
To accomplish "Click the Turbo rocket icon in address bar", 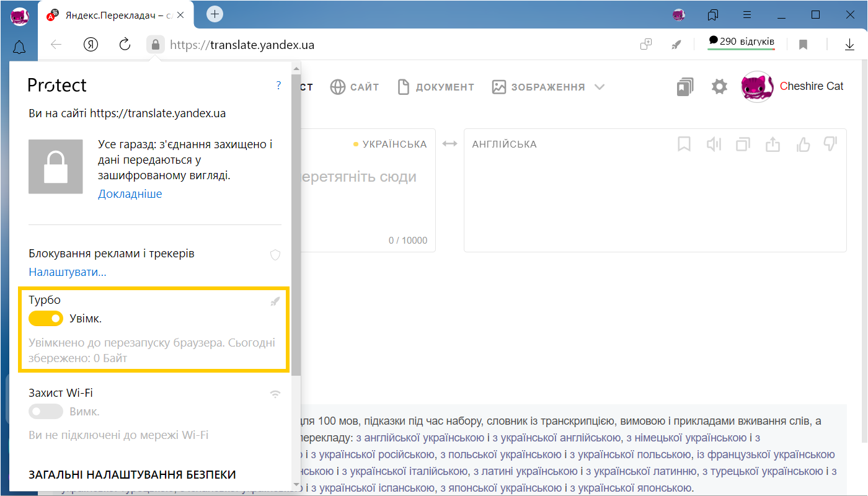I will pos(676,45).
